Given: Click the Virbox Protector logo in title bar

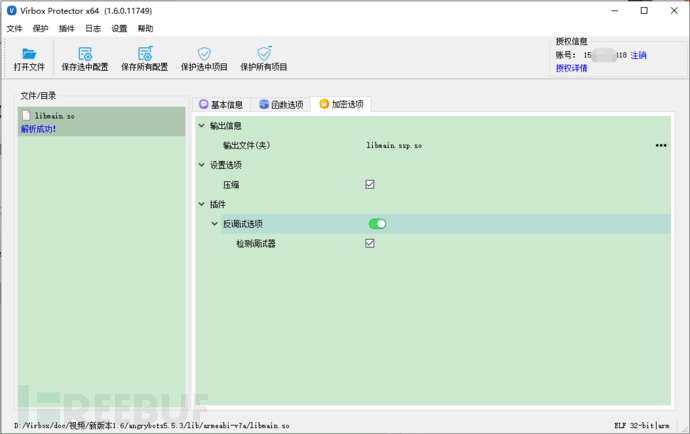Looking at the screenshot, I should pyautogui.click(x=11, y=11).
